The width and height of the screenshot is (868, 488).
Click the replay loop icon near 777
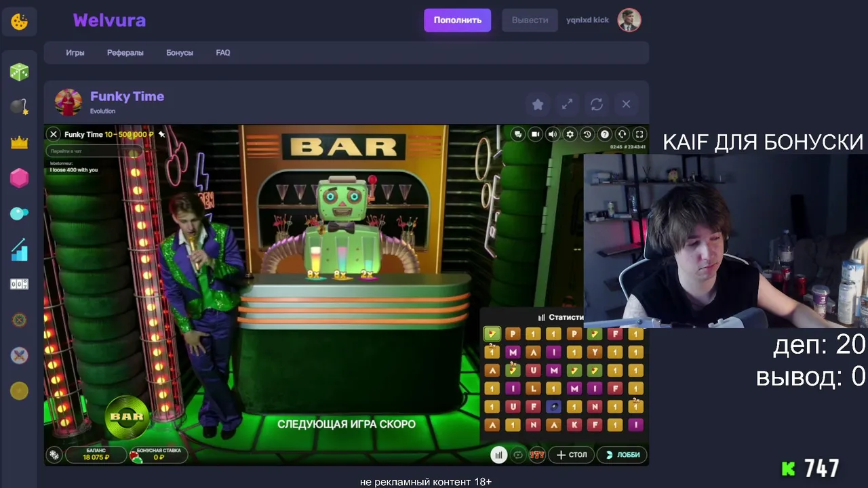click(x=518, y=455)
